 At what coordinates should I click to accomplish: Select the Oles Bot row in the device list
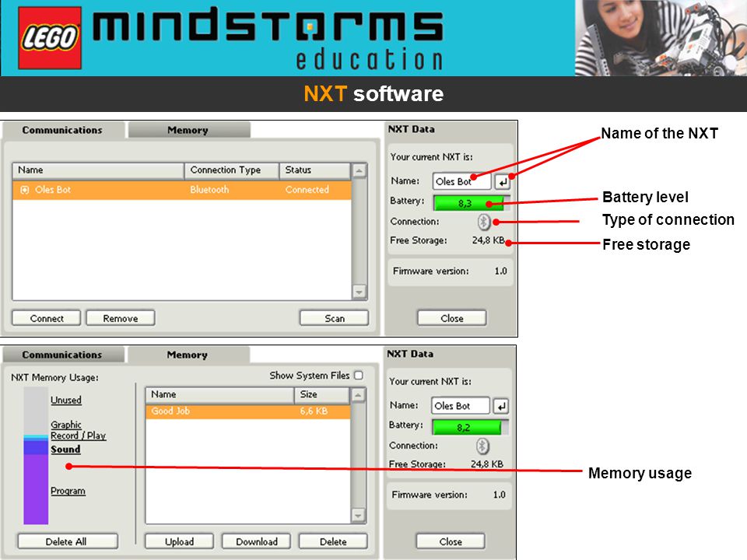181,190
